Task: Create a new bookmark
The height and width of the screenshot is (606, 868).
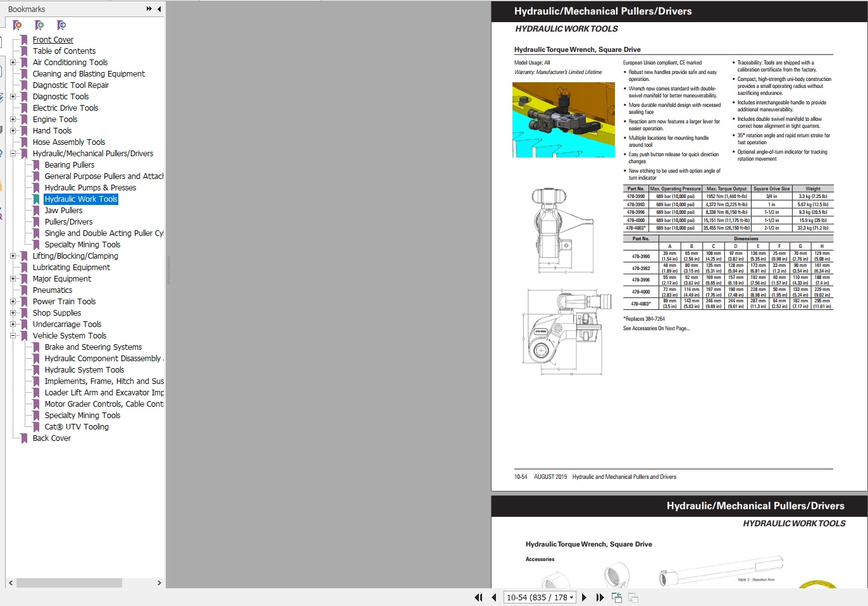Action: click(x=39, y=25)
